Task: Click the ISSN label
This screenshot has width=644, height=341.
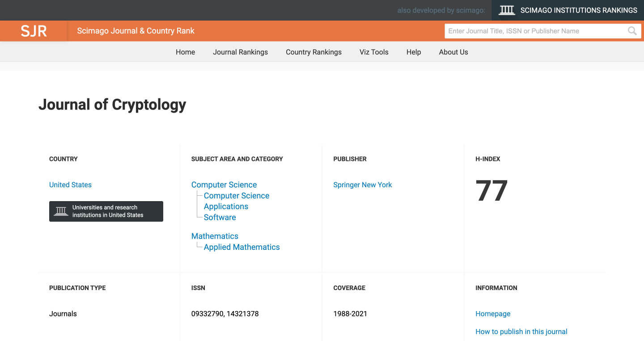Action: point(198,288)
